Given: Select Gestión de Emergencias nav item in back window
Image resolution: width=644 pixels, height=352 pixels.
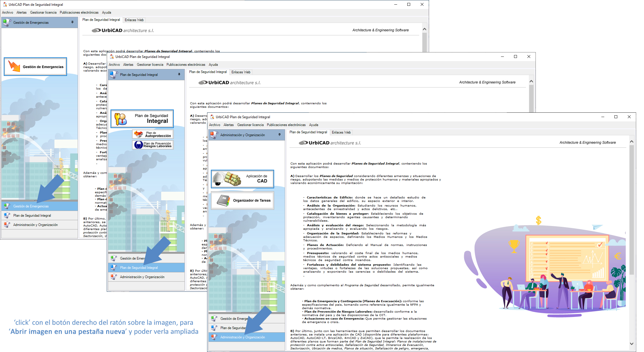Looking at the screenshot, I should click(x=40, y=206).
